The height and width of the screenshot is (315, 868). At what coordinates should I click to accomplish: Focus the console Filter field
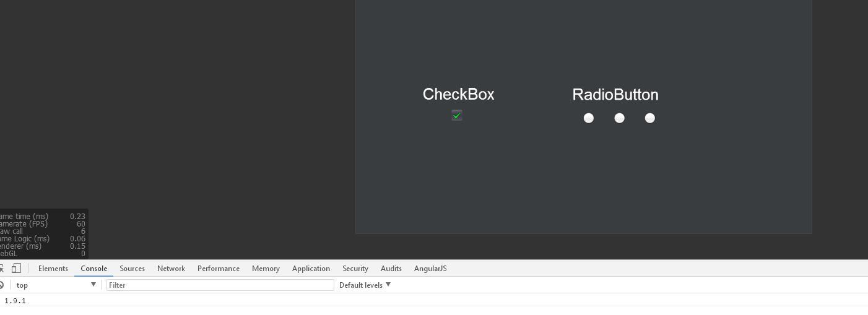tap(220, 285)
